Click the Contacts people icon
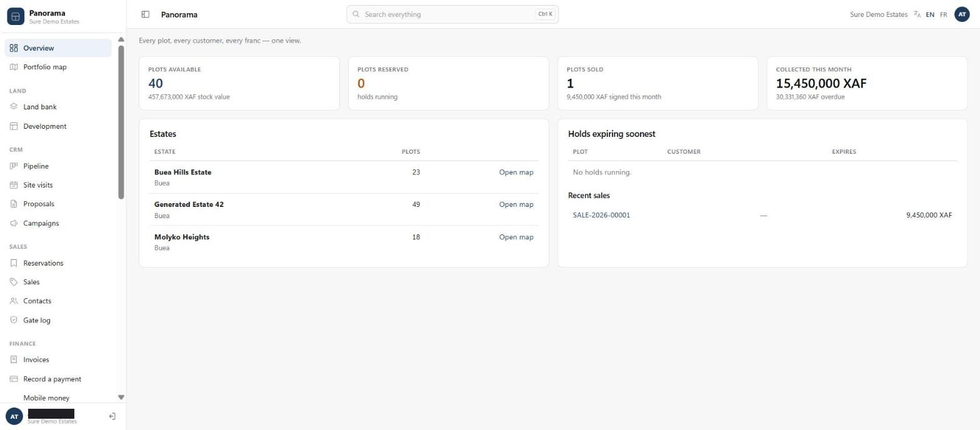This screenshot has width=980, height=430. point(14,301)
